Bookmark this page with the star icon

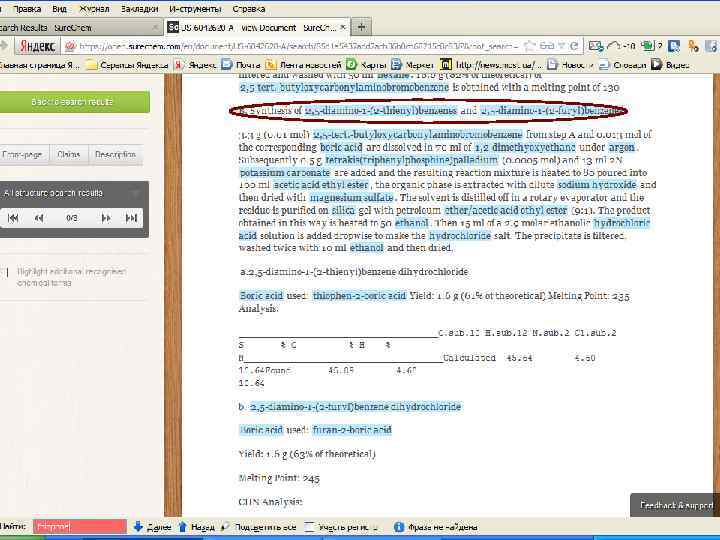529,46
